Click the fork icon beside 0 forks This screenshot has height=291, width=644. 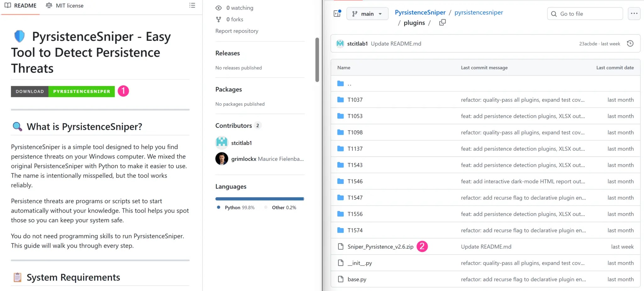[x=219, y=19]
